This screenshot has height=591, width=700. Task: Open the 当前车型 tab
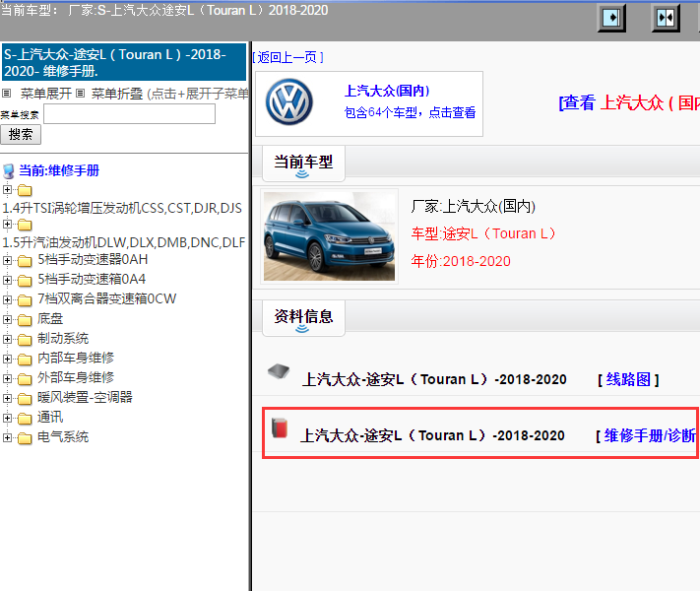(x=303, y=164)
